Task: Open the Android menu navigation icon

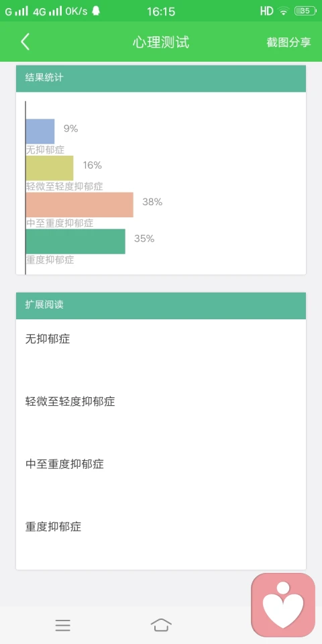Action: tap(63, 625)
